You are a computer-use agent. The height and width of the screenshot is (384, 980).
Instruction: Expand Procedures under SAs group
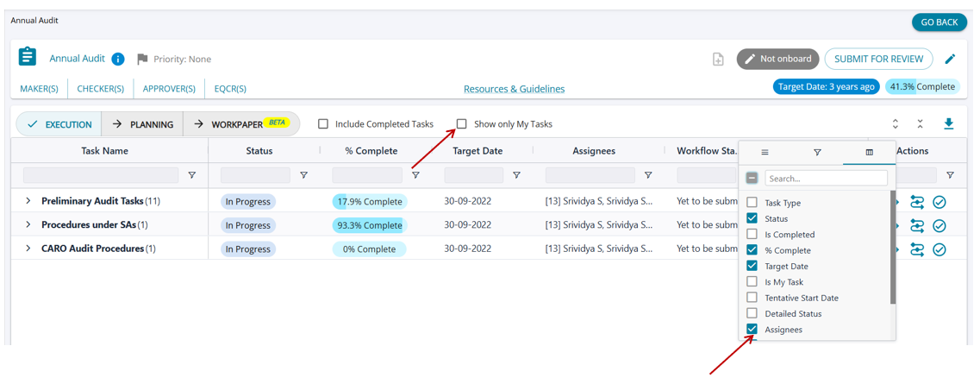point(28,225)
